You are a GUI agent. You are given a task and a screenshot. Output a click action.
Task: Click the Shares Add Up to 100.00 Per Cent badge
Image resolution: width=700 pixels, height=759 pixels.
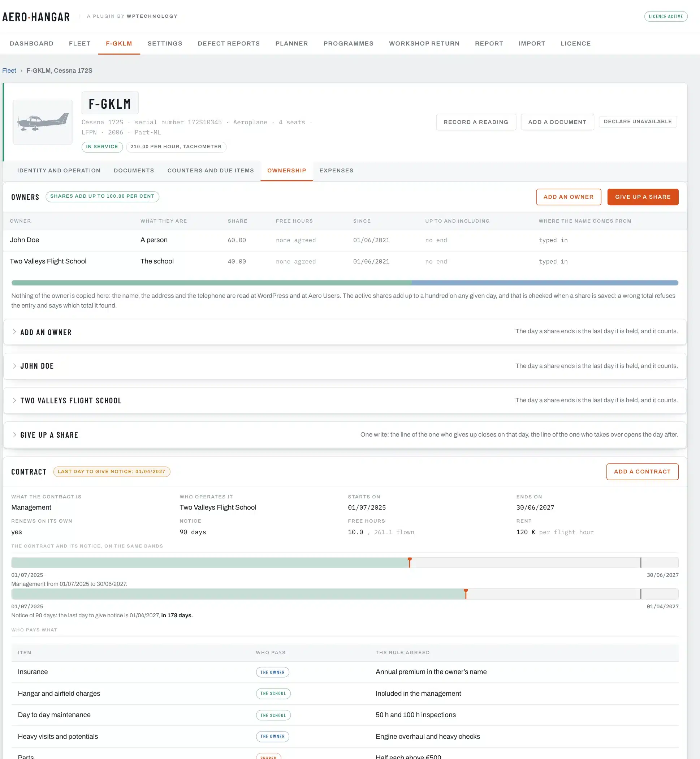(102, 196)
